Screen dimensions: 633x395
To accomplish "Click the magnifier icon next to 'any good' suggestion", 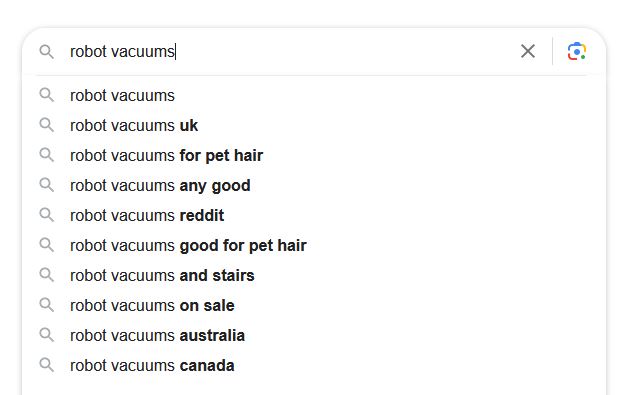I will 46,185.
